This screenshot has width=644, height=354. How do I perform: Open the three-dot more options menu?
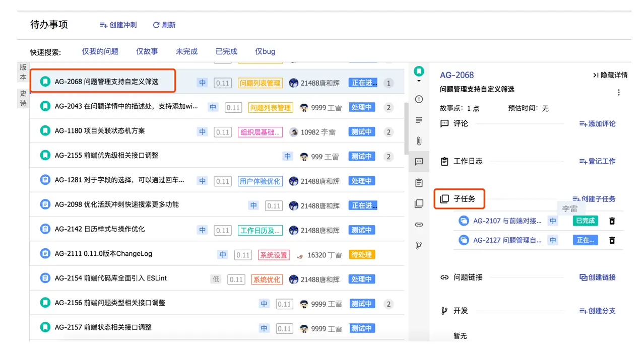(619, 92)
